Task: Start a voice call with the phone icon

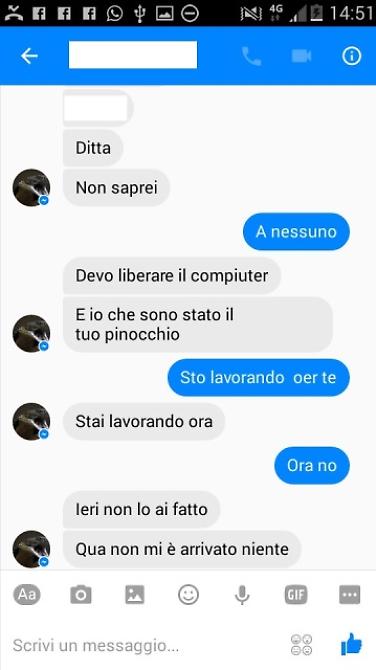Action: click(251, 56)
